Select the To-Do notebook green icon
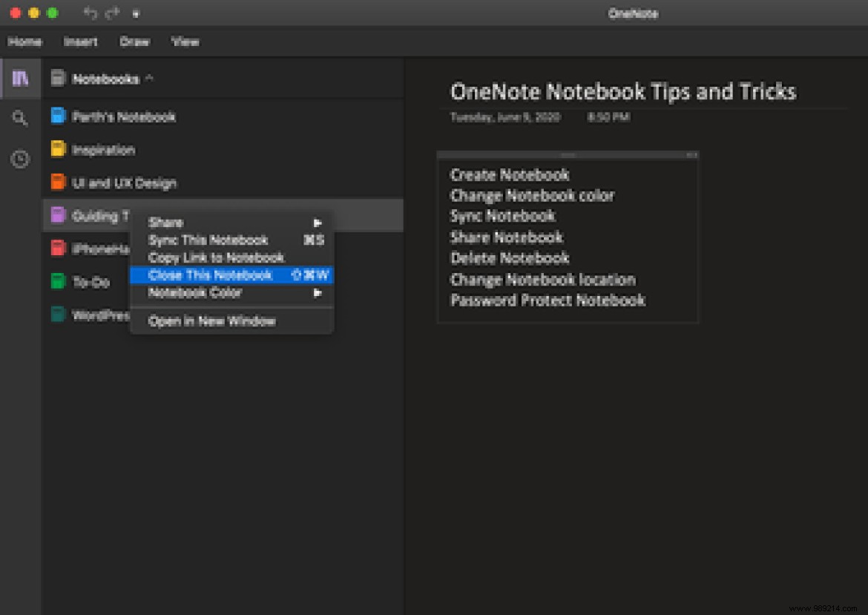 pos(59,281)
